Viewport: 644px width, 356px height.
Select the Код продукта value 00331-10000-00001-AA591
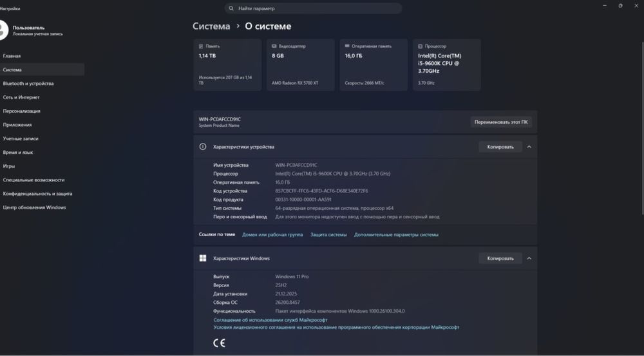coord(303,200)
